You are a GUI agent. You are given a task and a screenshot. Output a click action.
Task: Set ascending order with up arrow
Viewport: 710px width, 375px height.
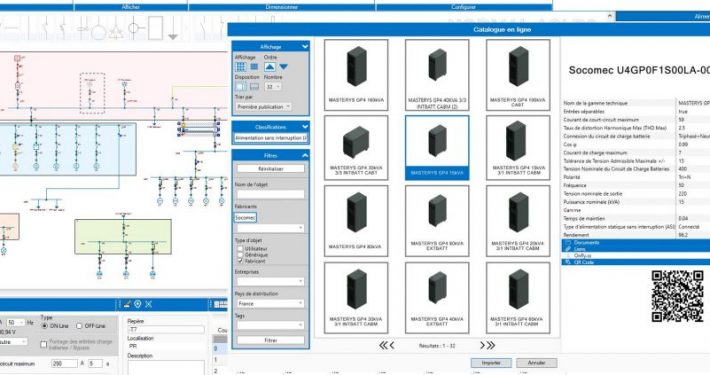(x=269, y=67)
